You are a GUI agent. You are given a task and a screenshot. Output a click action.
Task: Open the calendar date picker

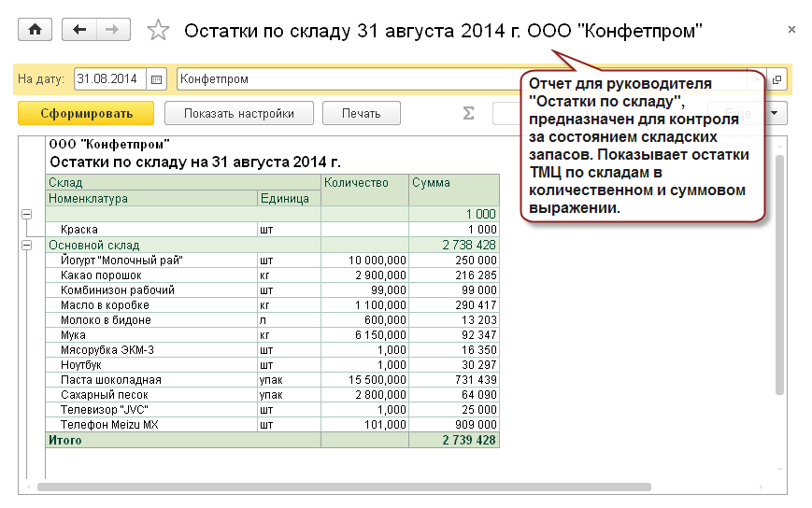156,79
